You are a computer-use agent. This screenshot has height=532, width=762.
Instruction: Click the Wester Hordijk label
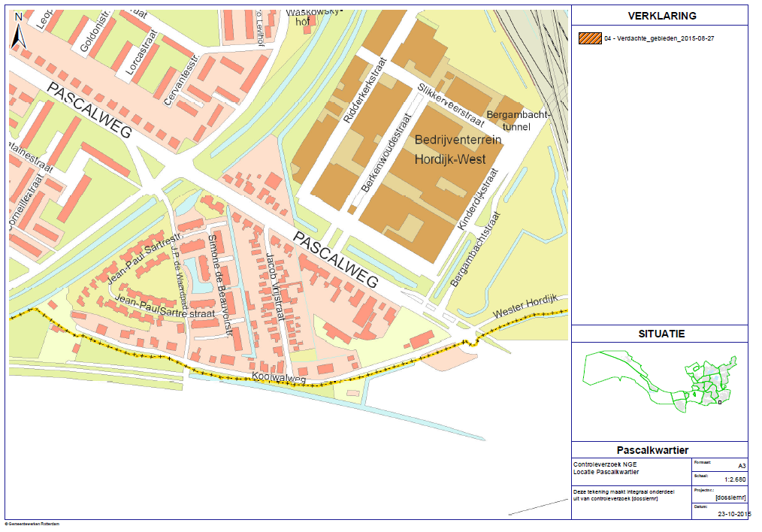[525, 306]
